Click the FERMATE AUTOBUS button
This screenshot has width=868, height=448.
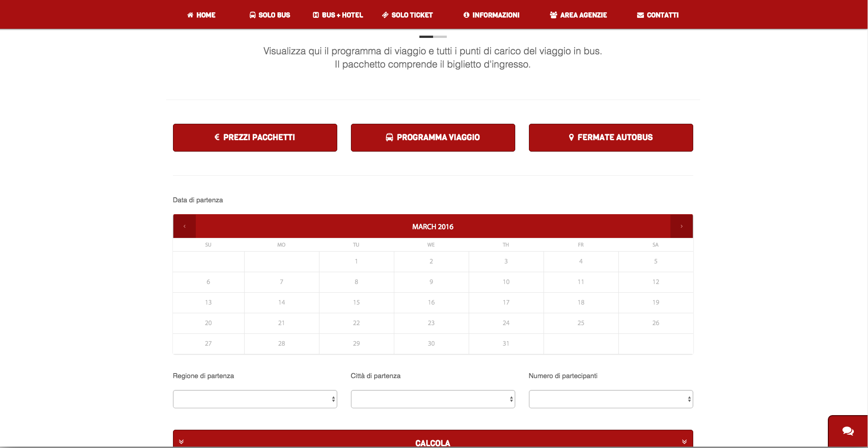tap(611, 137)
